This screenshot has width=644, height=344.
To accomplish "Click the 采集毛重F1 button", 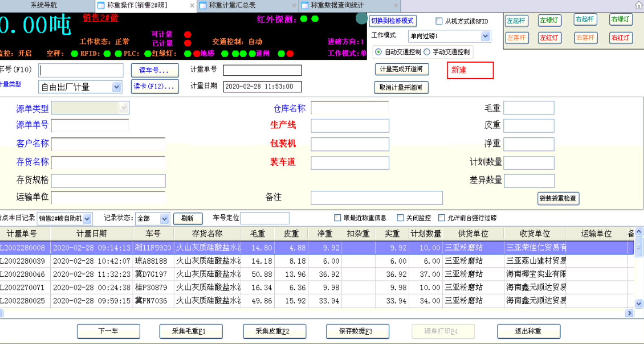I will point(191,331).
